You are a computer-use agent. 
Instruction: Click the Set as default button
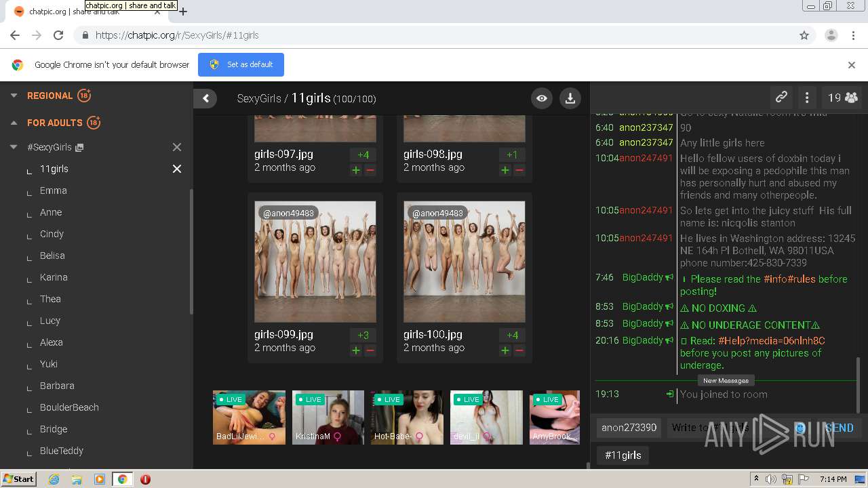coord(241,64)
